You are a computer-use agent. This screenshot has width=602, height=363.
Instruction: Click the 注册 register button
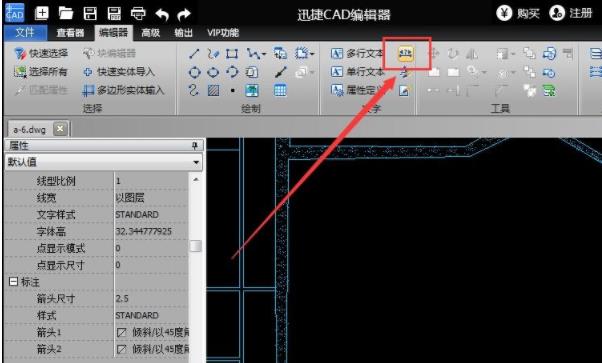(x=571, y=13)
